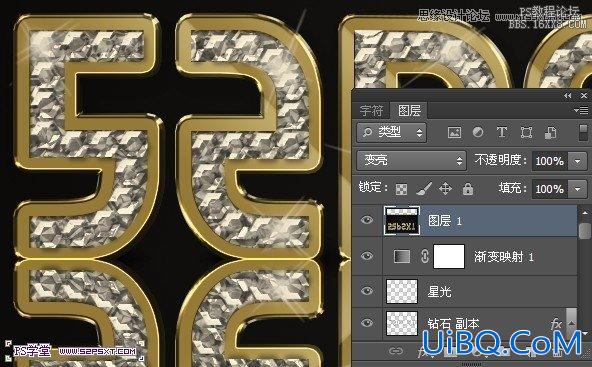Click the 填充 100% value field
The image size is (592, 367).
[x=550, y=188]
